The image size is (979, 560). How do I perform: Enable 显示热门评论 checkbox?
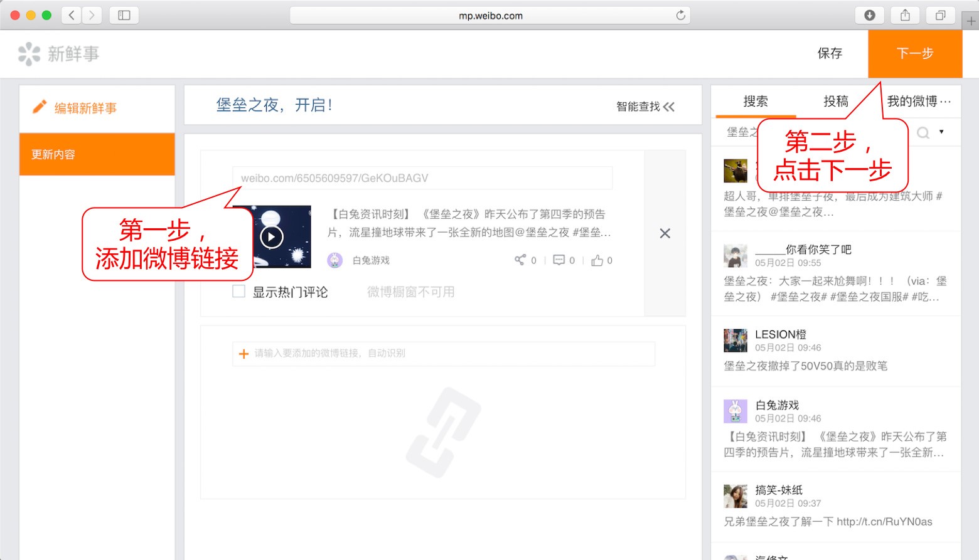point(238,291)
